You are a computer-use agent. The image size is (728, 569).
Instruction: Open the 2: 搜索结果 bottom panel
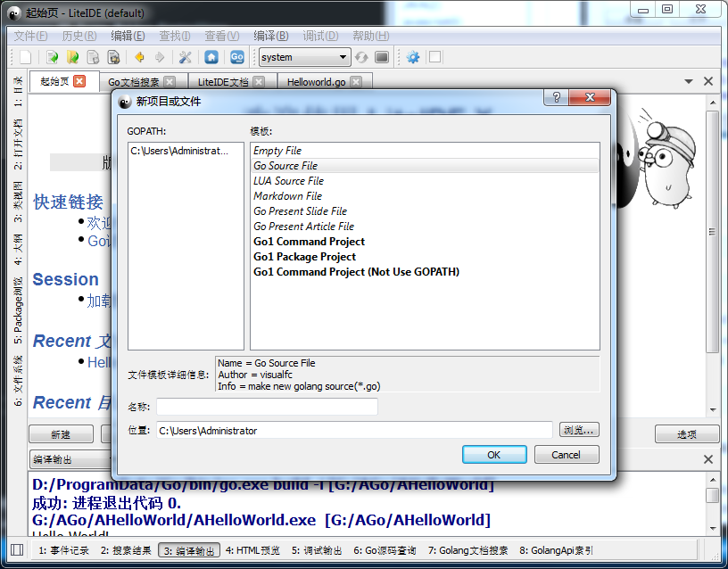127,550
